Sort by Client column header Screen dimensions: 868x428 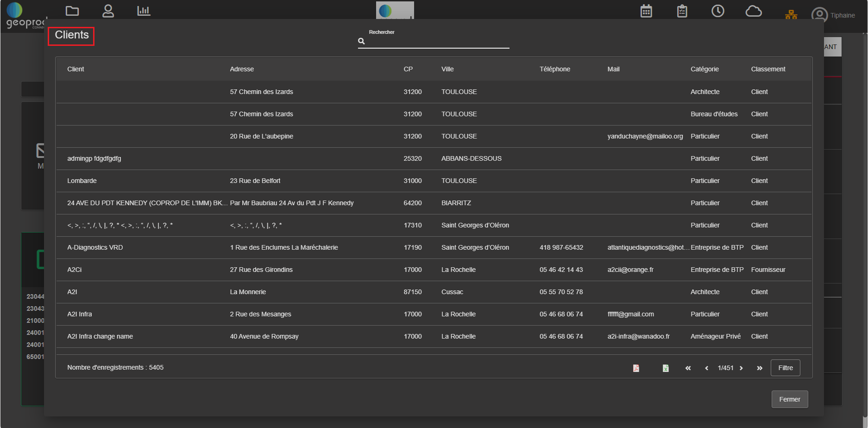(75, 69)
